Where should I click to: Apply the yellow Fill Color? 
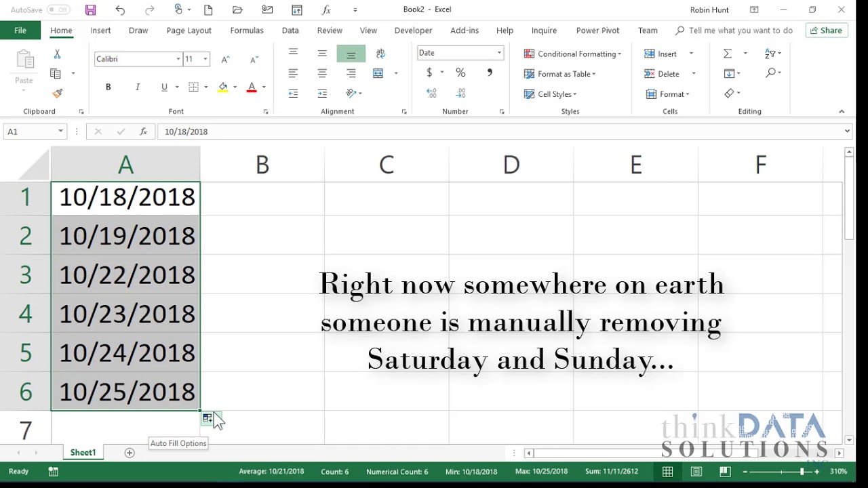pos(222,87)
